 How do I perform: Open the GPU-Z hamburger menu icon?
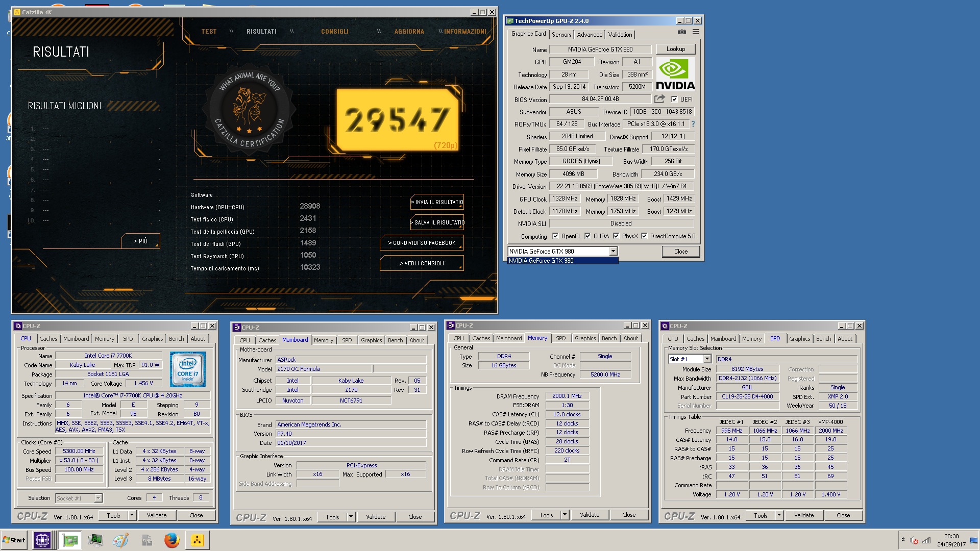pyautogui.click(x=696, y=32)
